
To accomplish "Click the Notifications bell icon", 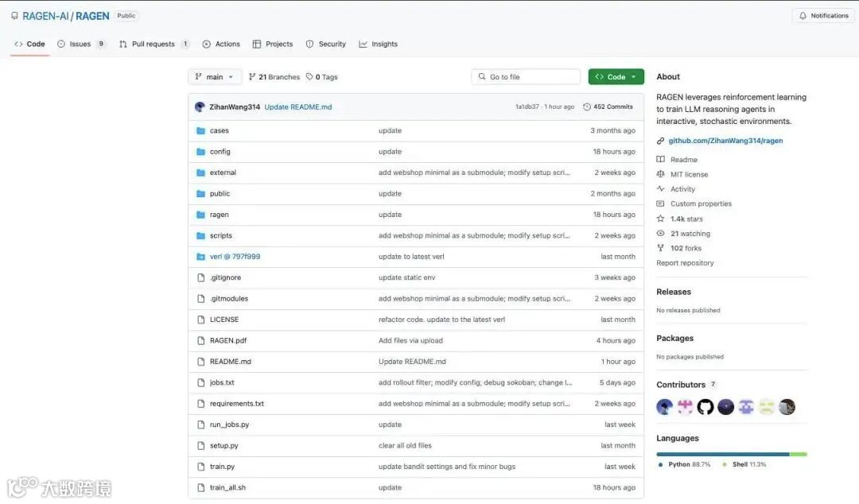I will pos(803,16).
